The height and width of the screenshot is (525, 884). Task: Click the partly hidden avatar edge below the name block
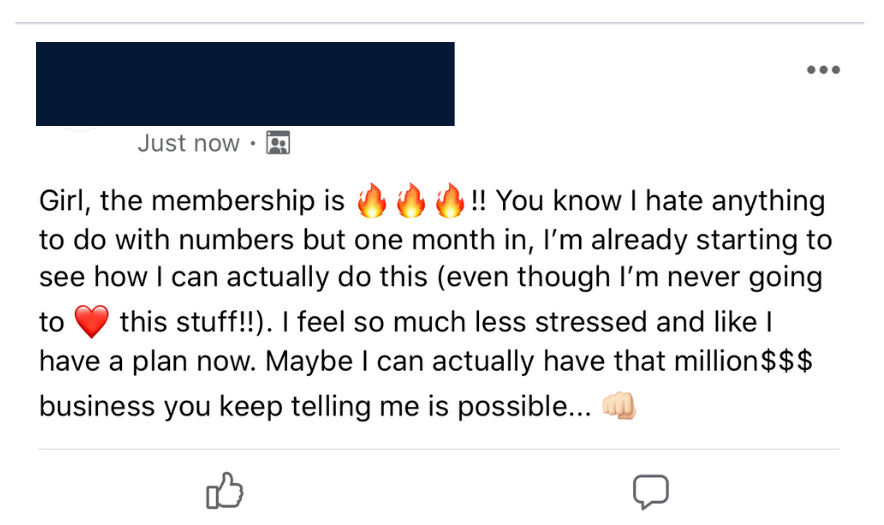[x=79, y=129]
